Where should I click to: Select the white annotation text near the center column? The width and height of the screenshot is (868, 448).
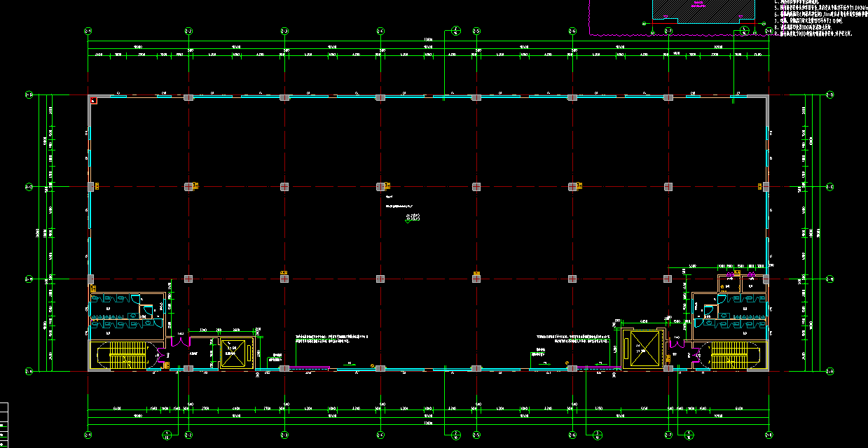coord(399,206)
